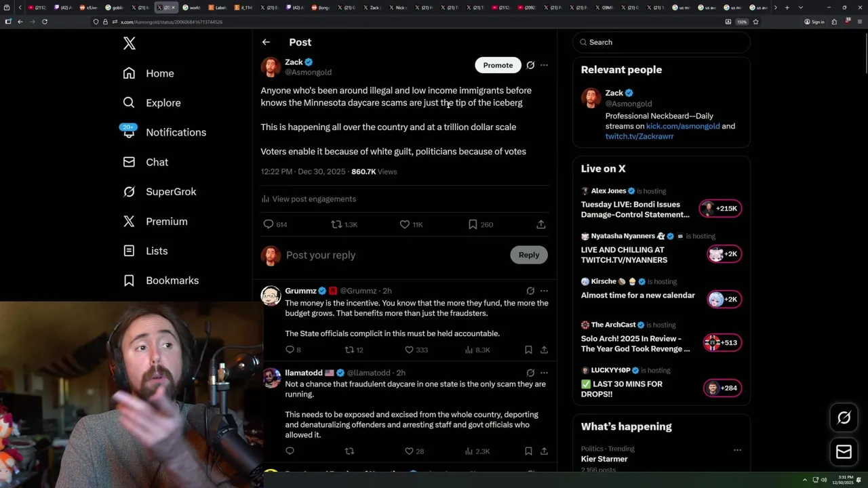Open the more options menu on Zack's post

[x=544, y=65]
